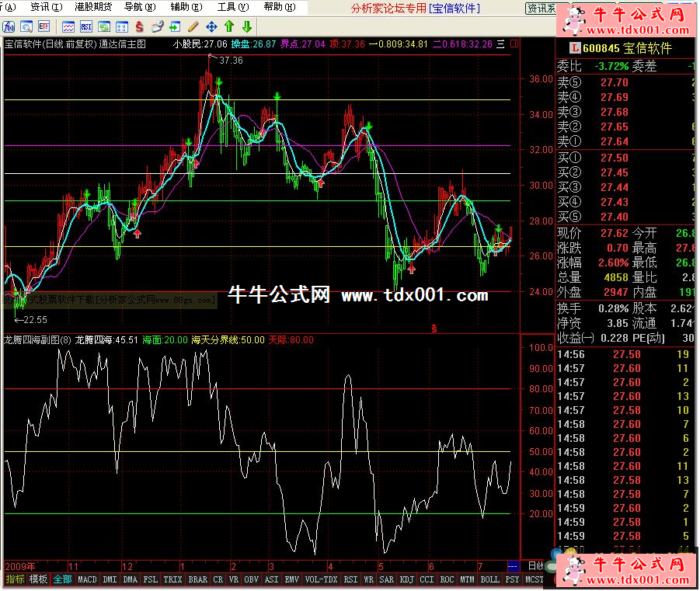Image resolution: width=700 pixels, height=591 pixels.
Task: Select the PSY indicator tab
Action: click(512, 579)
